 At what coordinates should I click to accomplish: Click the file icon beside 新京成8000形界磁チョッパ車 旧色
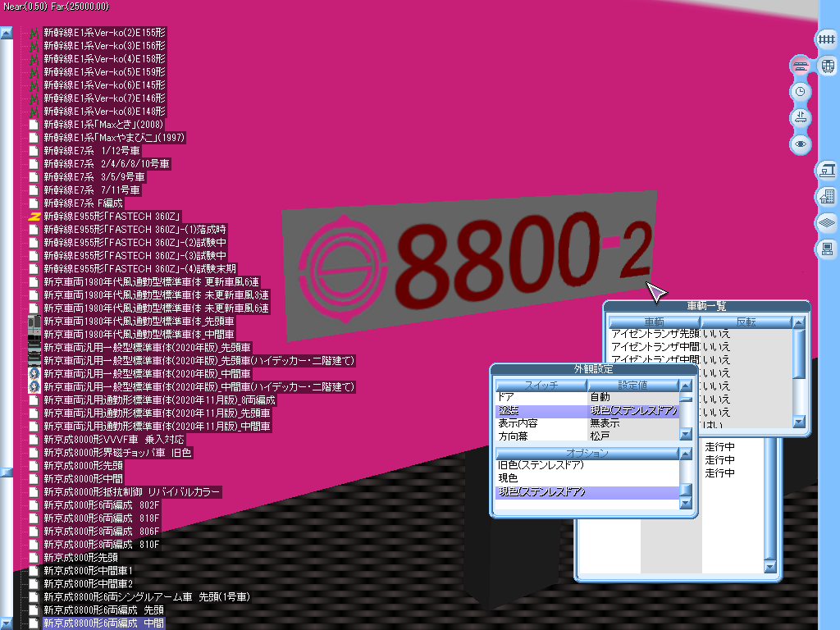(x=34, y=453)
